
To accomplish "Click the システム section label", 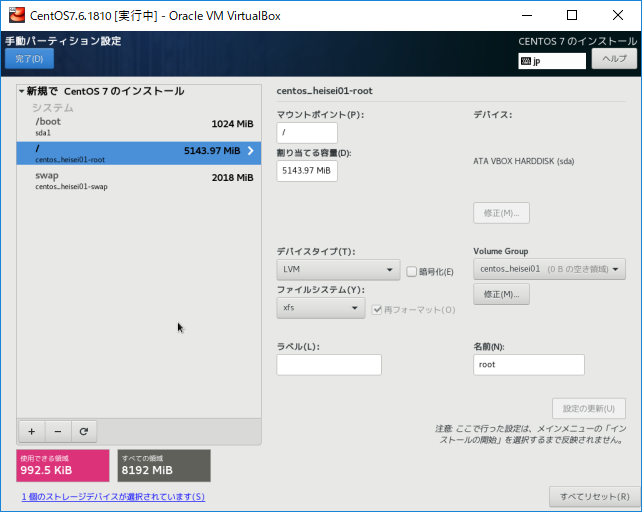I will [52, 108].
